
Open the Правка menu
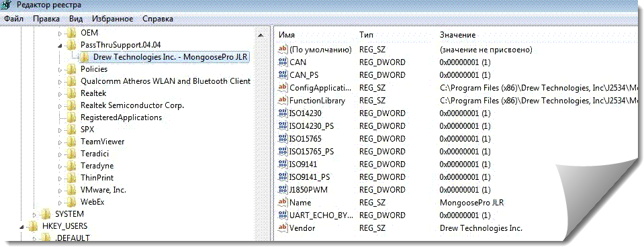point(46,19)
